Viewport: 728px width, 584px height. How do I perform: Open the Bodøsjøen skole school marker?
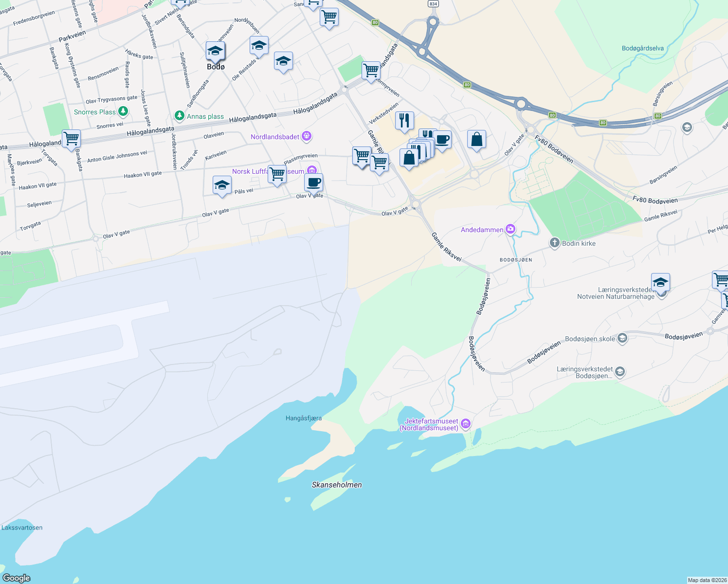tap(622, 339)
